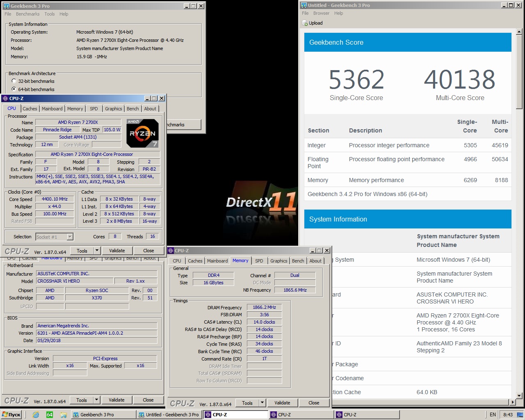Screen dimensions: 525x420
Task: Switch to SPD tab in top CPU-Z
Action: coord(94,109)
